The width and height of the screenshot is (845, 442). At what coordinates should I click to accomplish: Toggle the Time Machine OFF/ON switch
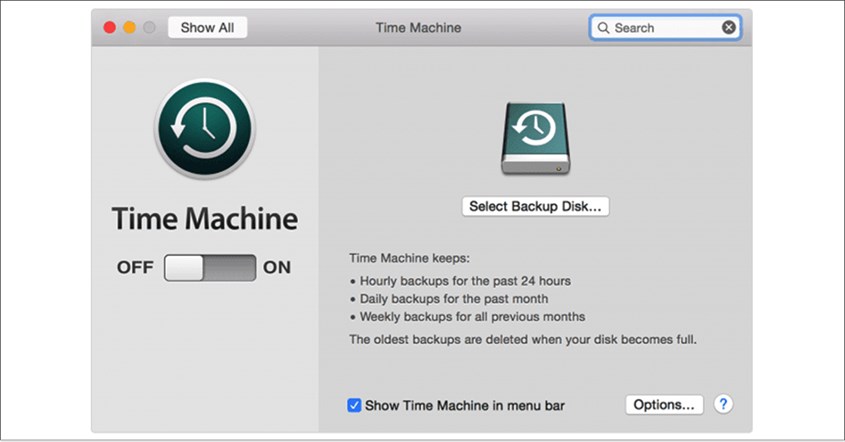pyautogui.click(x=210, y=268)
